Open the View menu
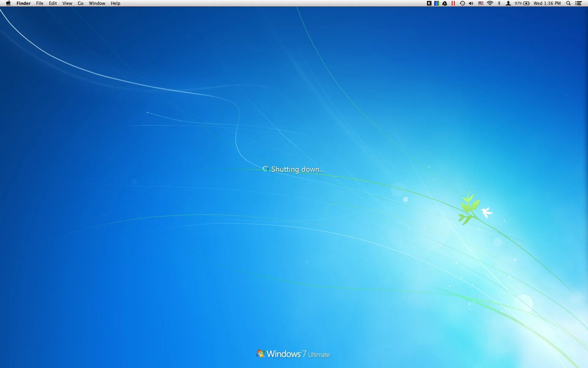The width and height of the screenshot is (588, 368). point(67,3)
